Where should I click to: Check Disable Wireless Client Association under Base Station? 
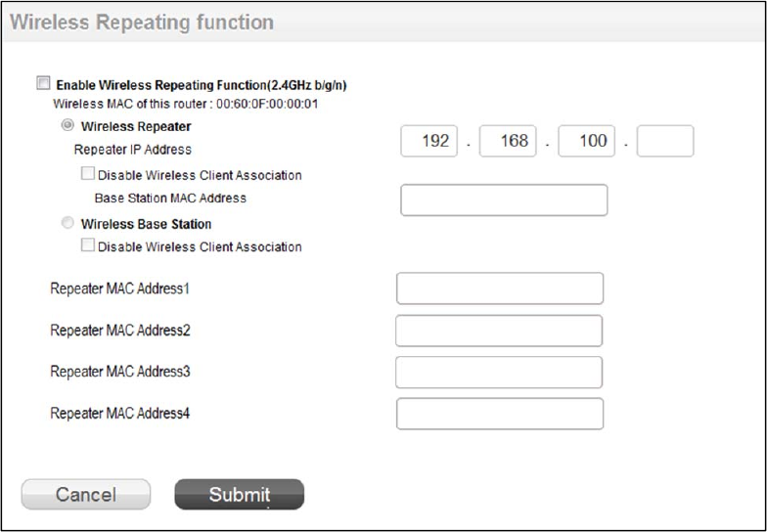coord(88,246)
